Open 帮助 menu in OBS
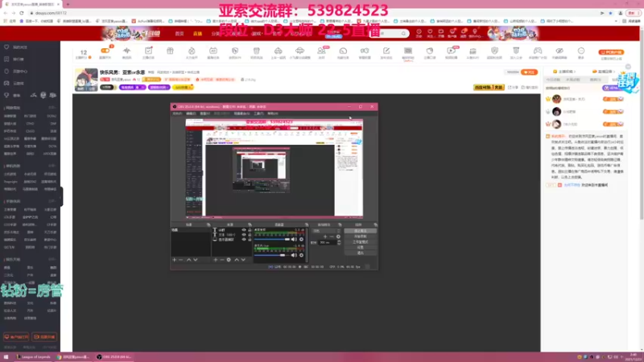 (273, 113)
